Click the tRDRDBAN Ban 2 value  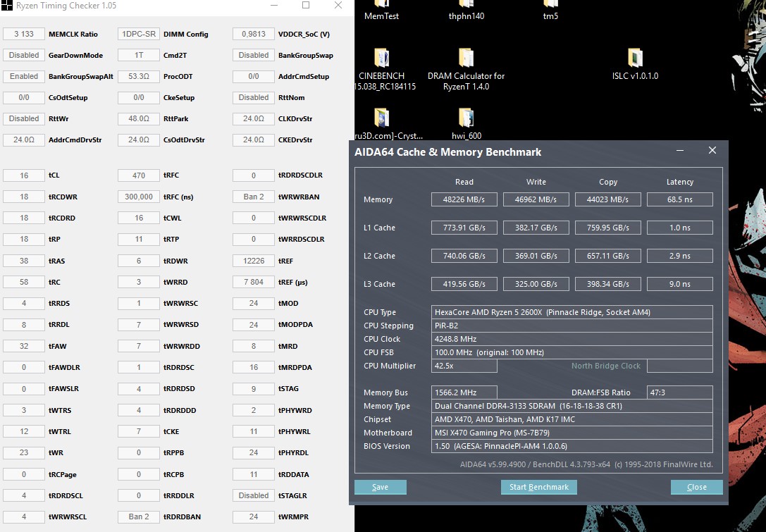139,517
